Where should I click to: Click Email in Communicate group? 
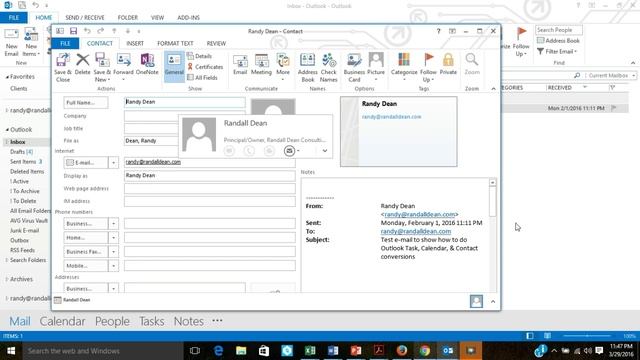[x=240, y=64]
